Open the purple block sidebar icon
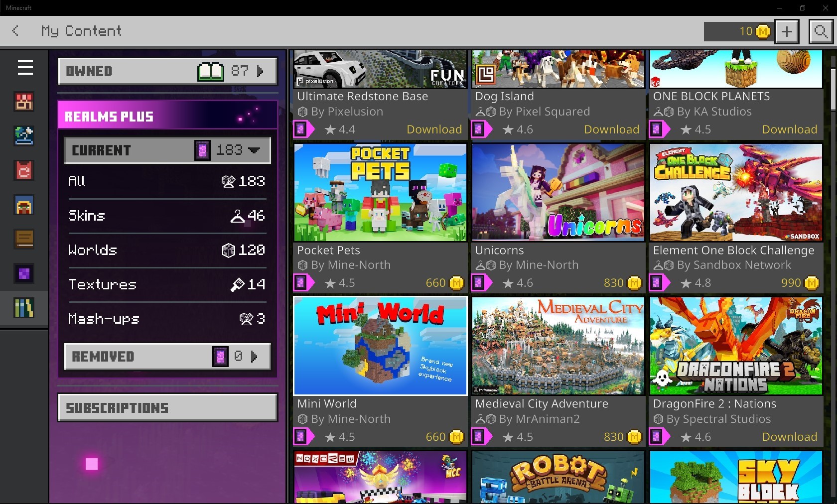This screenshot has height=504, width=837. (x=24, y=273)
